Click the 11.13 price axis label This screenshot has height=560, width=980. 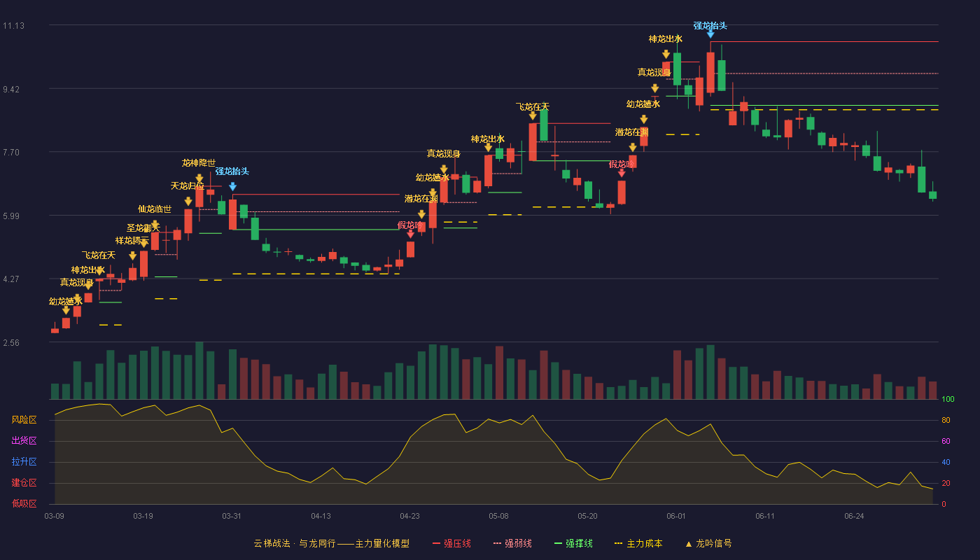[13, 26]
